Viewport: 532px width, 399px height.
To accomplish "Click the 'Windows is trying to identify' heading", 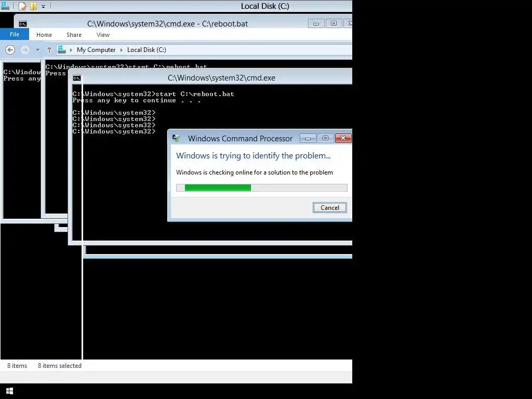I will (x=253, y=155).
